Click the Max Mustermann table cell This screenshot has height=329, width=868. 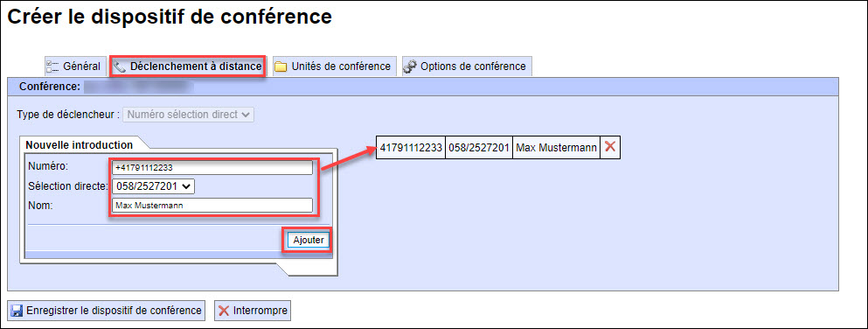[x=556, y=148]
